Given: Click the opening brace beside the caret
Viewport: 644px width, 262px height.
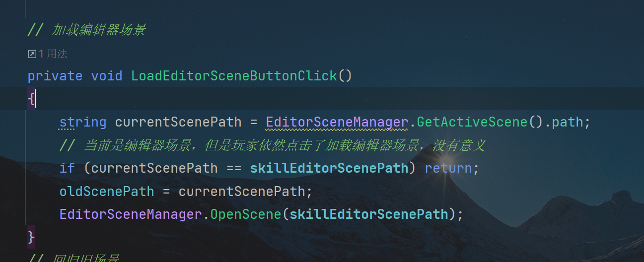Looking at the screenshot, I should tap(31, 99).
